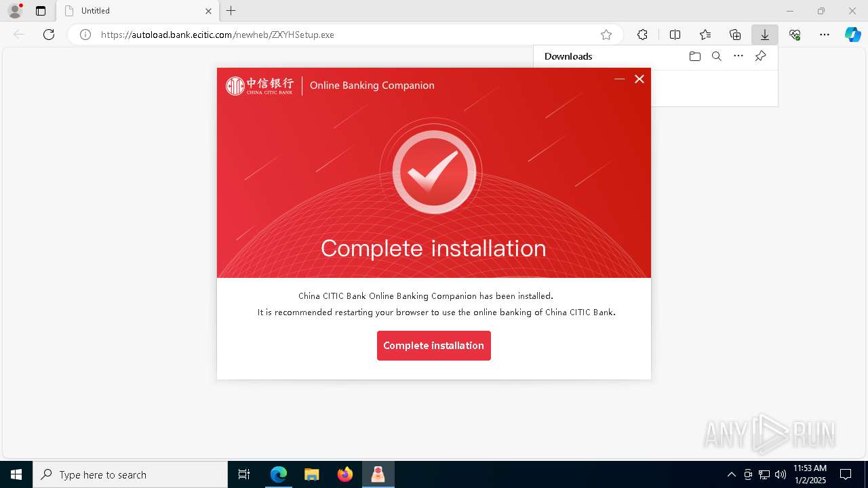This screenshot has height=488, width=868.
Task: Close the Online Banking Companion installer
Action: click(x=639, y=79)
